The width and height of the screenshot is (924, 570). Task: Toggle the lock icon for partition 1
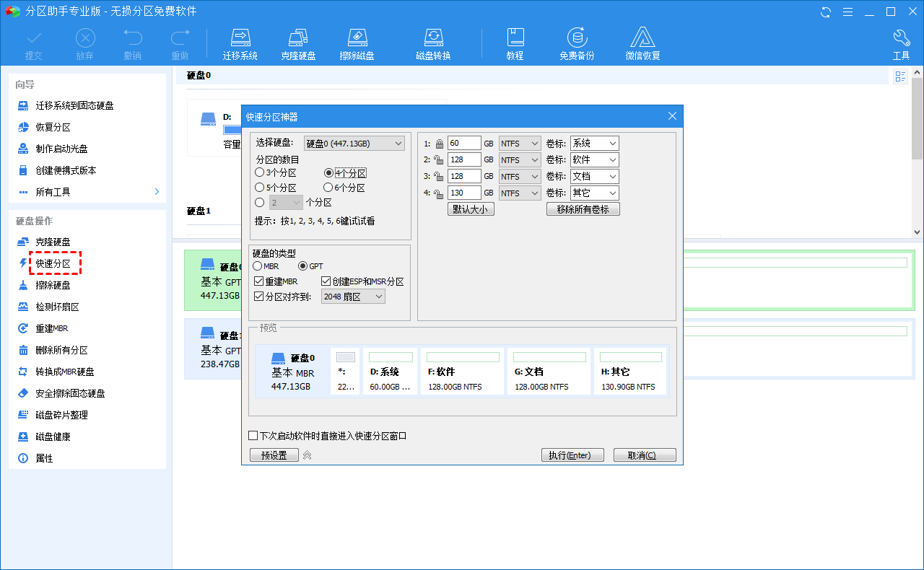click(439, 144)
